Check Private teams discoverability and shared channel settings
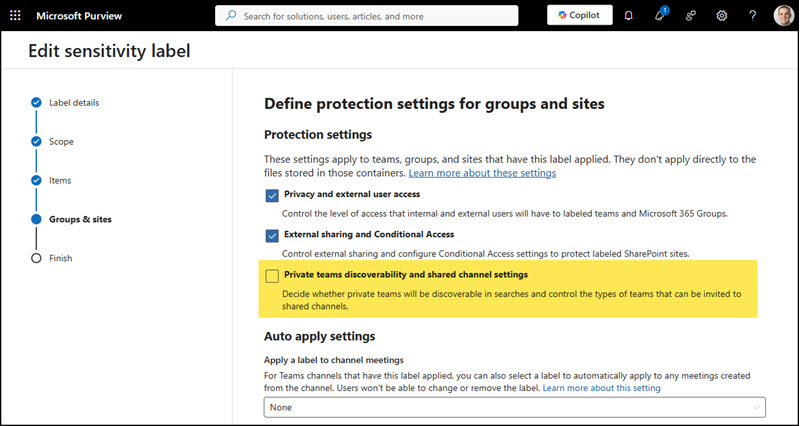 pos(272,276)
